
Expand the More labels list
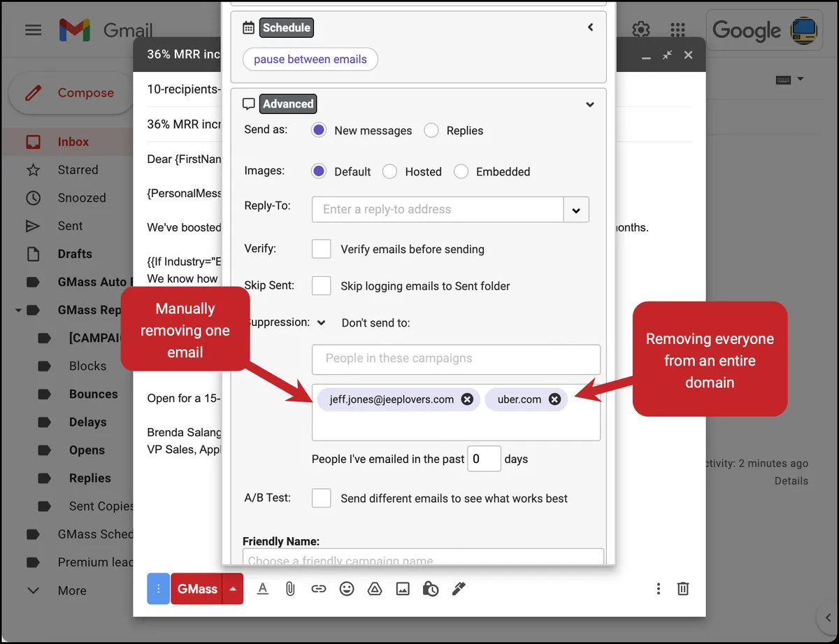pyautogui.click(x=71, y=590)
